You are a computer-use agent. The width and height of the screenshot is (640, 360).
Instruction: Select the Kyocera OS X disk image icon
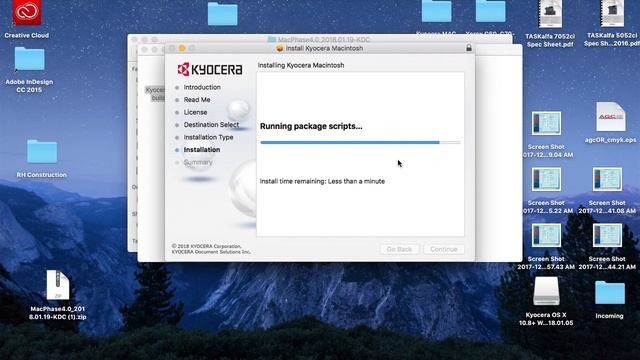[x=546, y=291]
